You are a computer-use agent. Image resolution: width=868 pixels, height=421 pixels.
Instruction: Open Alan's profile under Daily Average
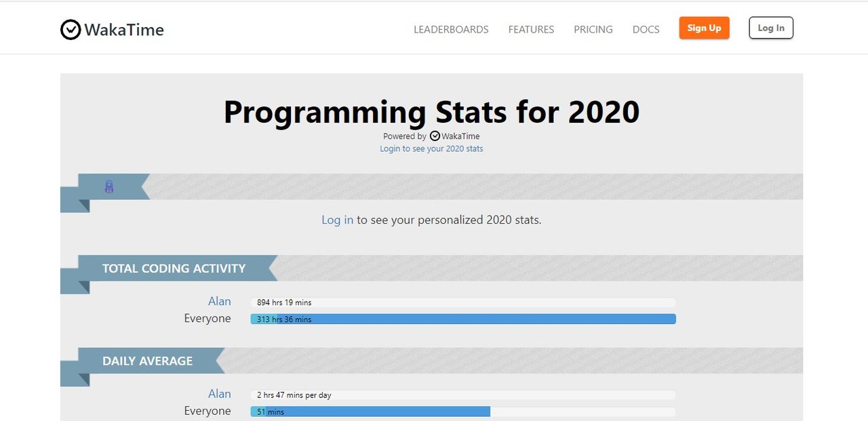pos(220,394)
